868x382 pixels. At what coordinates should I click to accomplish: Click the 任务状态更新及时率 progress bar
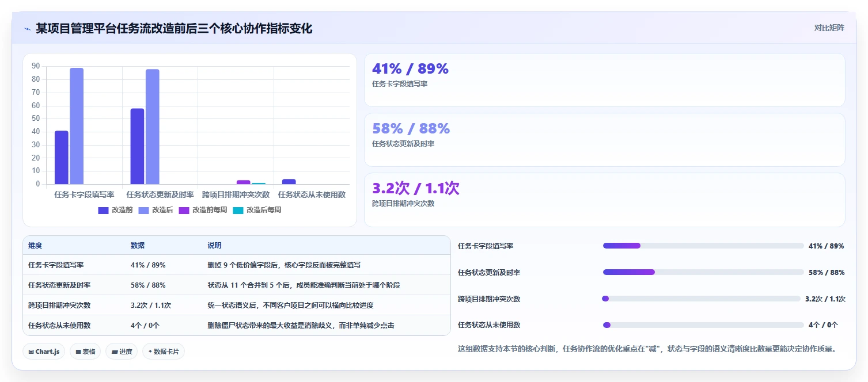tap(703, 272)
